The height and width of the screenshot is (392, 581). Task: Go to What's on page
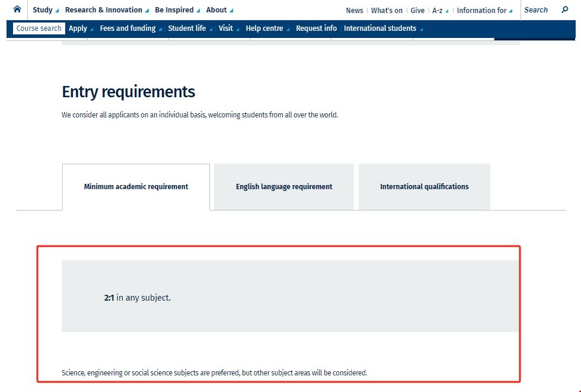point(387,11)
